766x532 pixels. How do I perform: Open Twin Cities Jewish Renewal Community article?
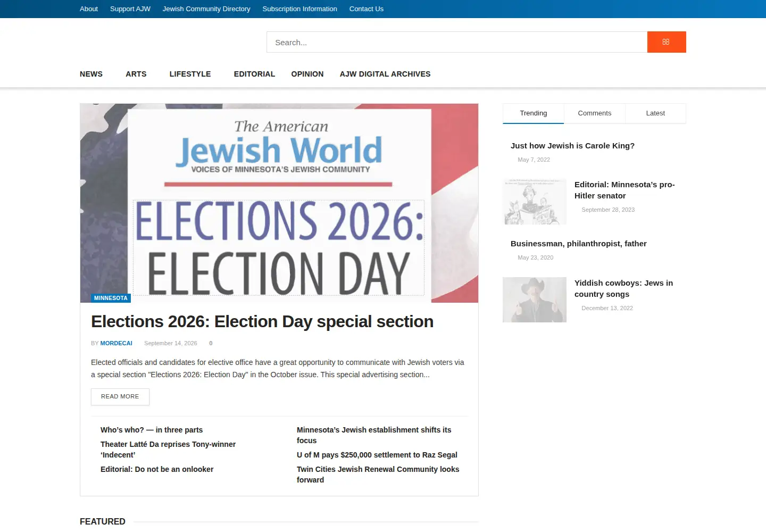pos(378,475)
